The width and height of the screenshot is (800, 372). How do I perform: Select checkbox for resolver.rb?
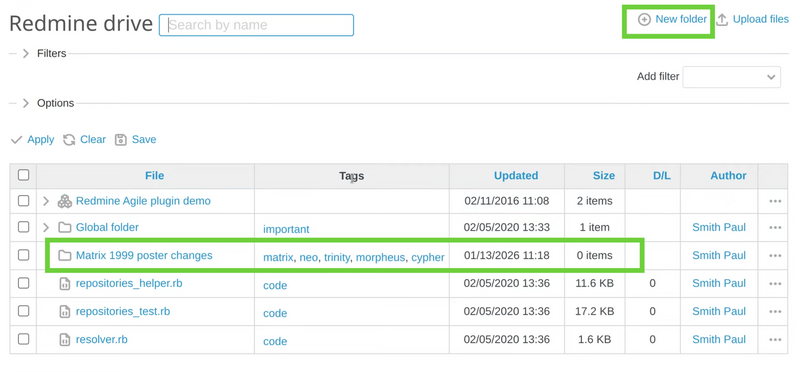23,339
